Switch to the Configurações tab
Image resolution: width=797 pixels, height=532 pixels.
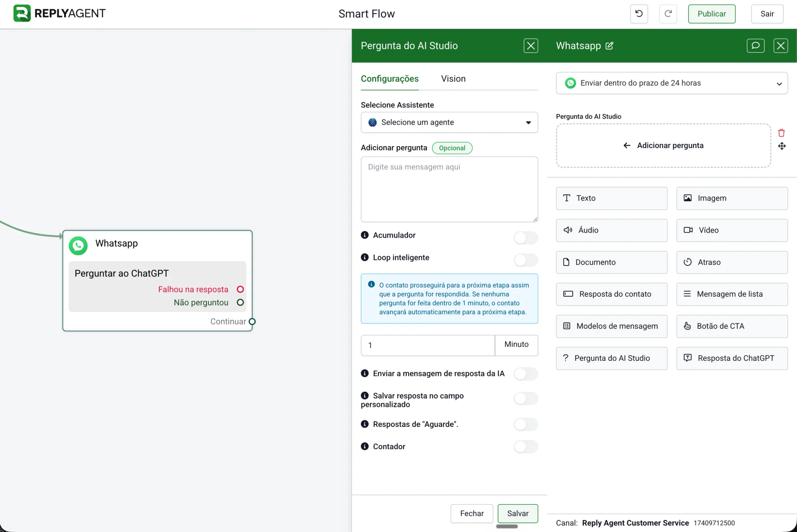coord(390,79)
